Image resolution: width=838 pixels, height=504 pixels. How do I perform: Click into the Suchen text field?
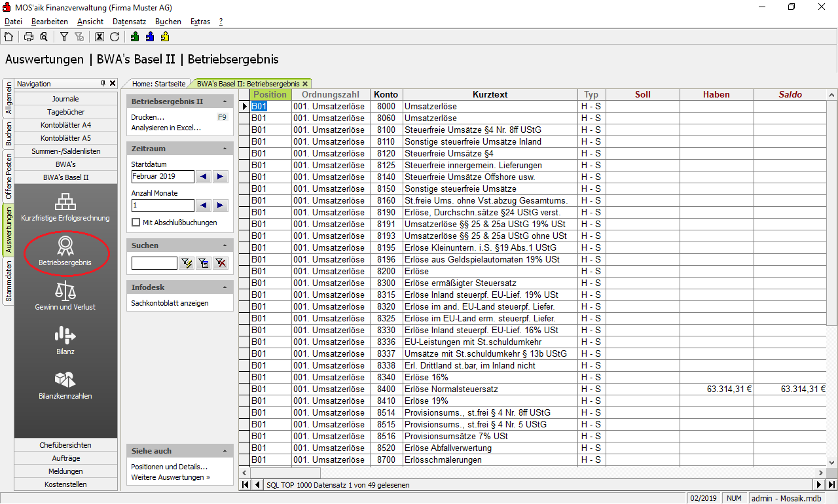[x=154, y=263]
